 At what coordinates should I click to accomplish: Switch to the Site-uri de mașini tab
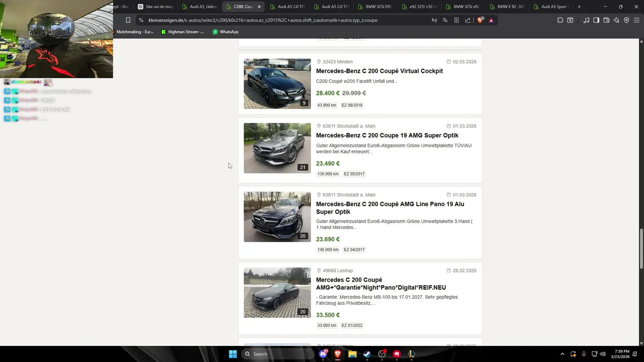[155, 7]
